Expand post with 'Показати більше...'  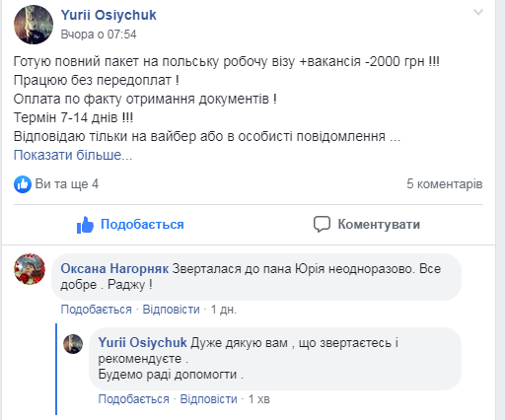point(73,155)
